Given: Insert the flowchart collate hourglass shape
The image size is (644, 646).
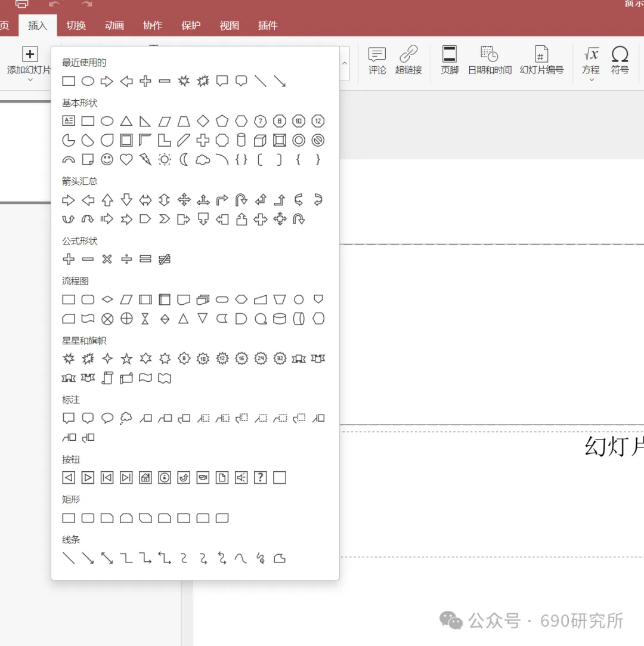Looking at the screenshot, I should point(145,319).
